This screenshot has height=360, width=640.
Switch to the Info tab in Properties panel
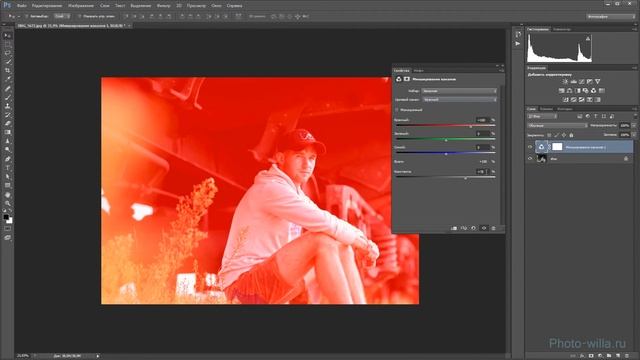tap(418, 71)
